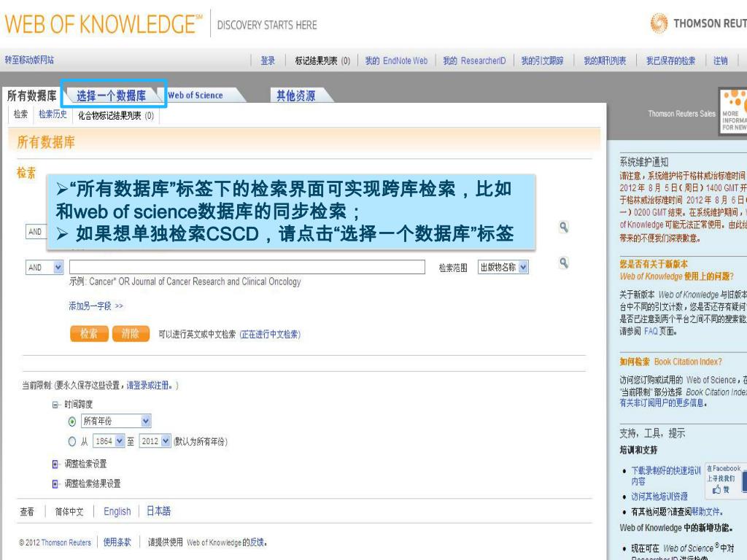Switch to 选择一个数据库 tab

pyautogui.click(x=112, y=96)
